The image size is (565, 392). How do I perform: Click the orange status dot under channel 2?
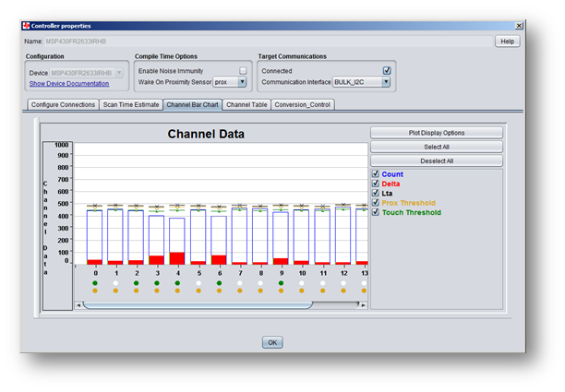[137, 291]
